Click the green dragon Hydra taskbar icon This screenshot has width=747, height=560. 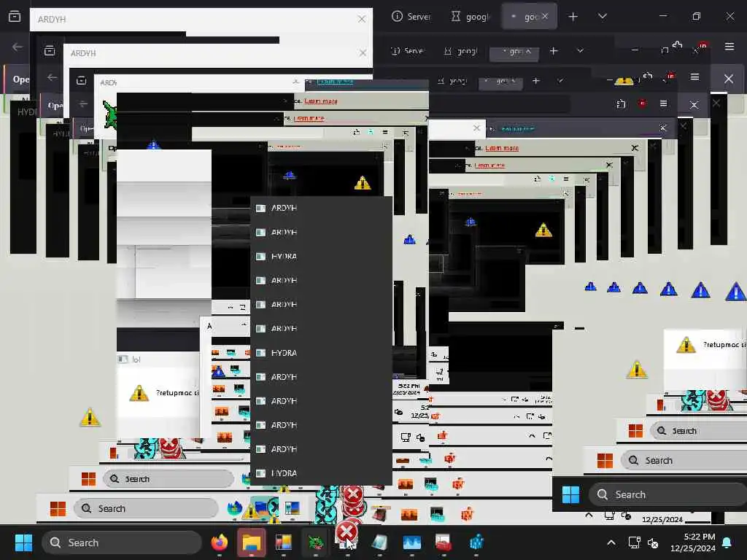[x=315, y=542]
